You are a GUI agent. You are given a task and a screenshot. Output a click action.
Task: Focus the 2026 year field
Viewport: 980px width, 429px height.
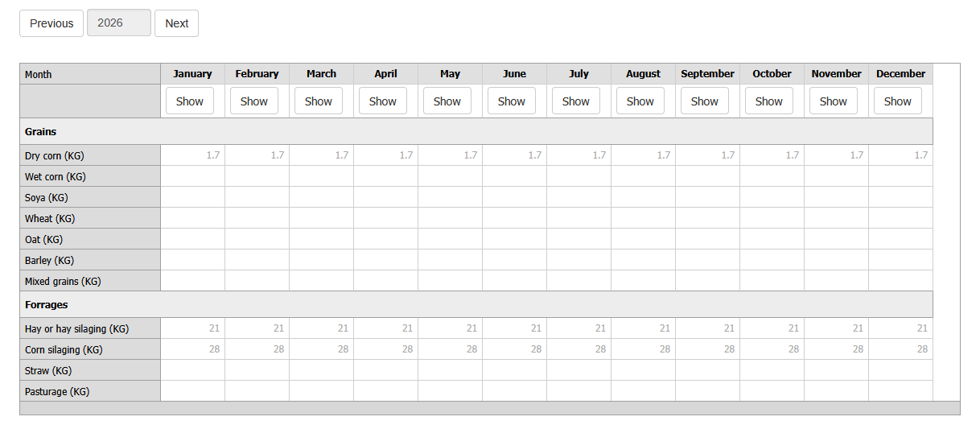(119, 23)
